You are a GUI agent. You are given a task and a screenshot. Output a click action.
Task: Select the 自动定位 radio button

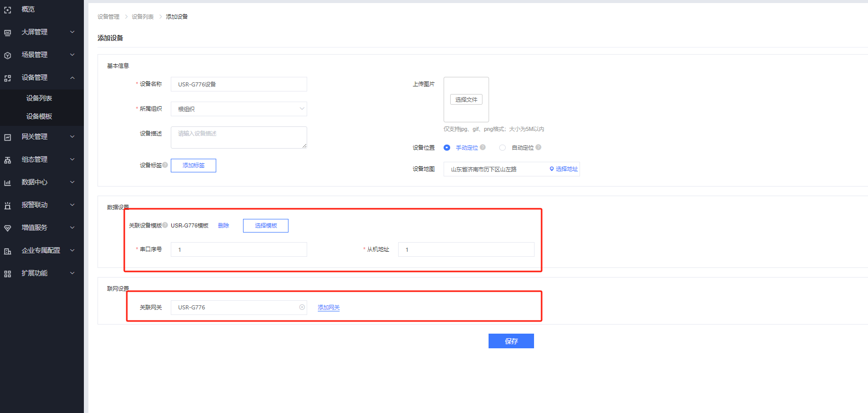click(502, 148)
